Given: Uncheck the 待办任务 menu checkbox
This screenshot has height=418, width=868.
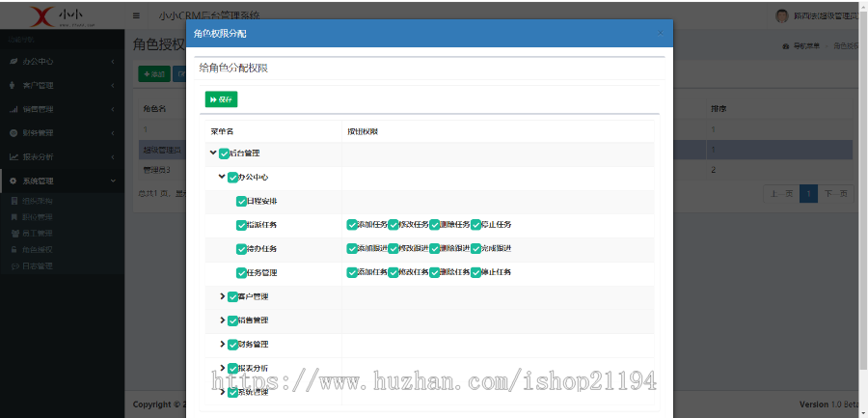Looking at the screenshot, I should pos(241,249).
